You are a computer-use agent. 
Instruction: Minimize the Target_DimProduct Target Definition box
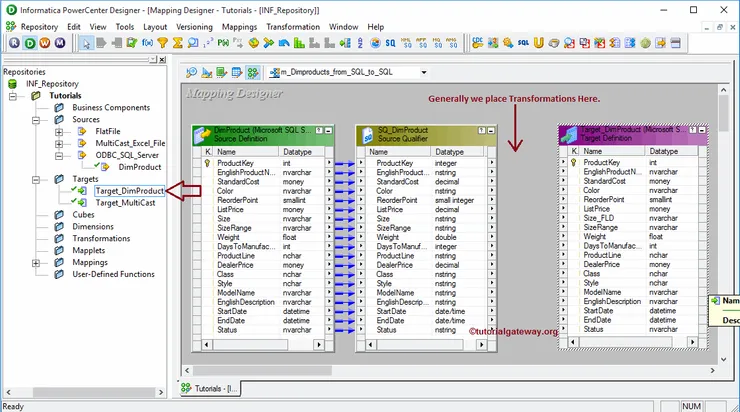point(702,129)
